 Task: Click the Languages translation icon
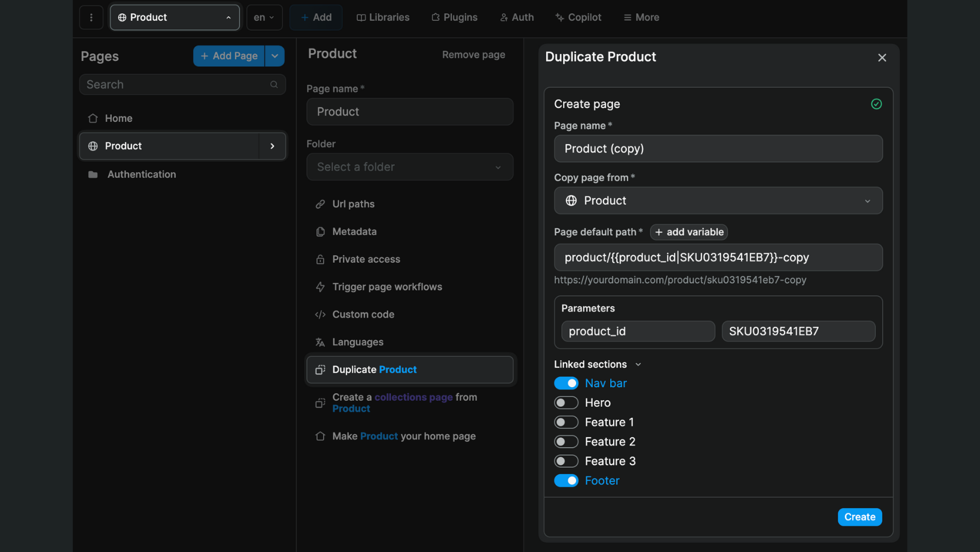321,342
